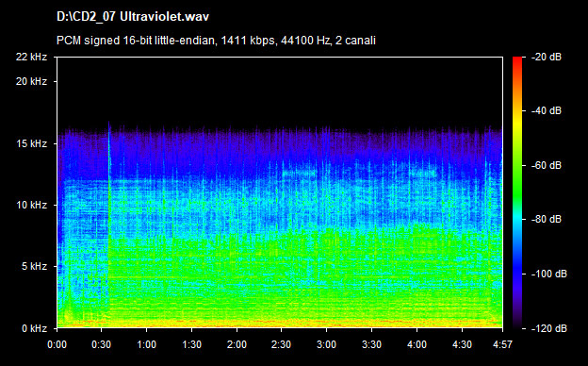The image size is (588, 366).
Task: Click the -120 dB color scale label
Action: (x=549, y=328)
